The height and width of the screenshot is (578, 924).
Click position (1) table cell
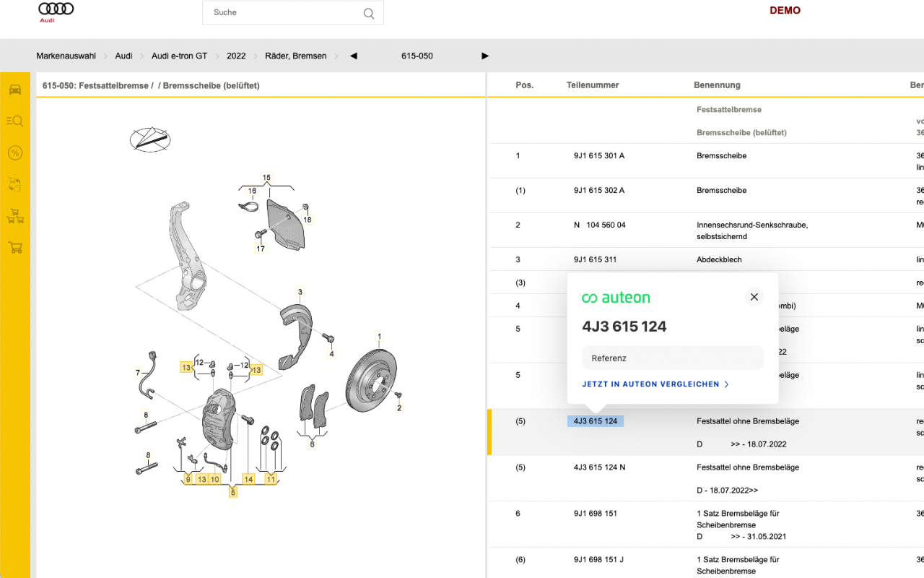520,190
